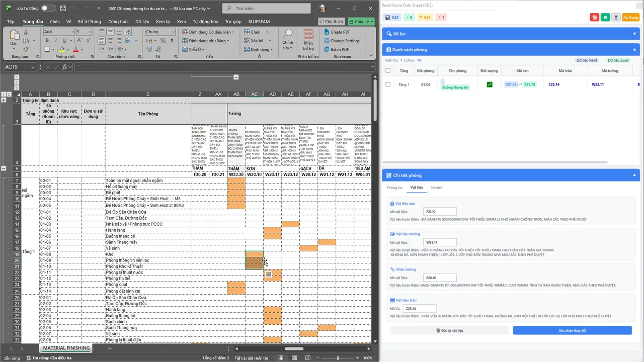Image resolution: width=644 pixels, height=362 pixels.
Task: Toggle the green Đối tượng checkbox for Tầng 1
Action: pos(490,84)
